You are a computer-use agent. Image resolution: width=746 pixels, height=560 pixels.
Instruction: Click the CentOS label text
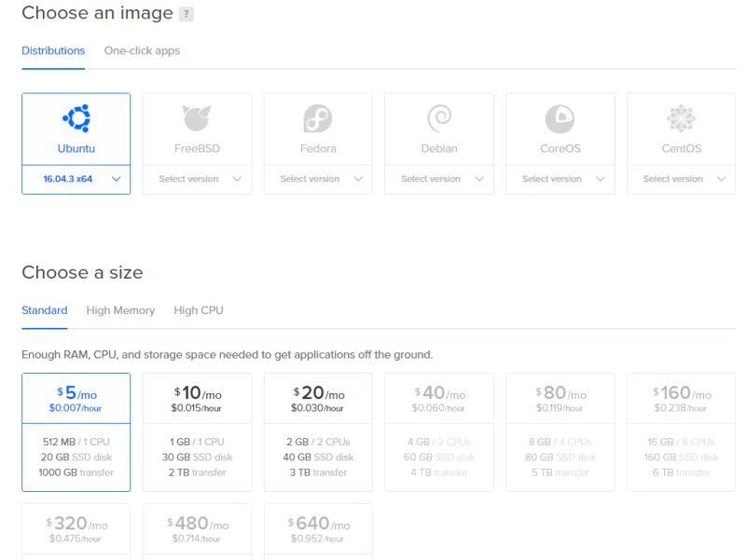pyautogui.click(x=682, y=149)
